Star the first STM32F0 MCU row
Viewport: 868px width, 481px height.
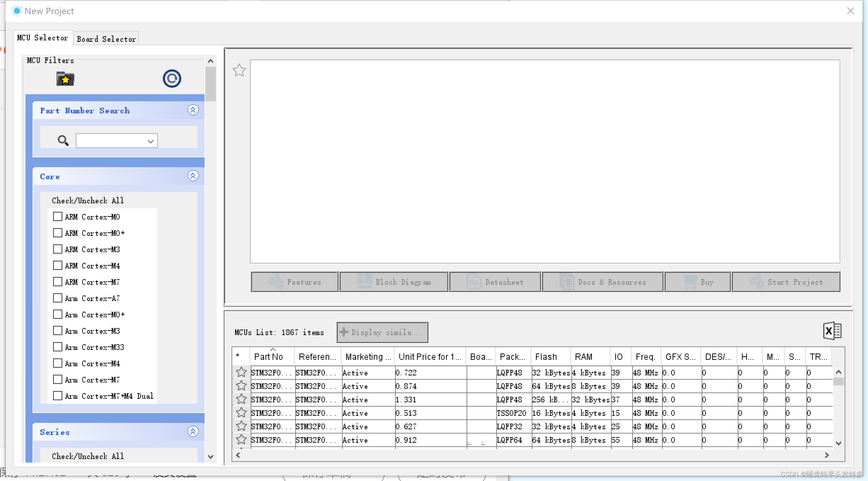point(241,372)
